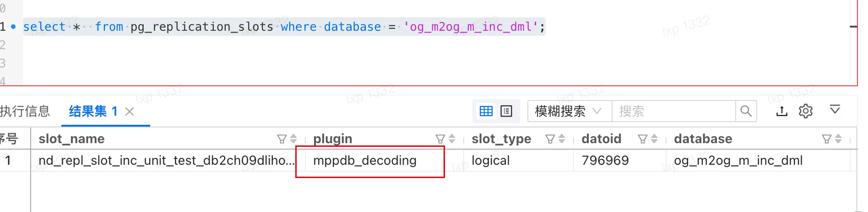Focus the 搜索 search input field
Viewport: 868px width, 212px height.
click(674, 111)
